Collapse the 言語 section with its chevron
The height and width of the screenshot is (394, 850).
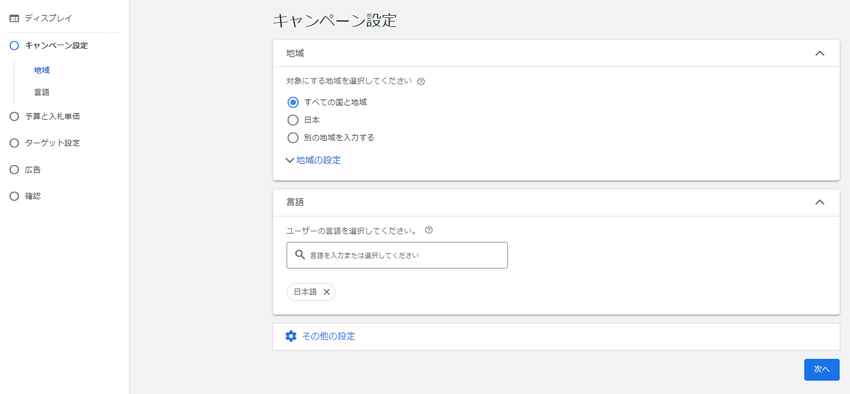click(820, 202)
